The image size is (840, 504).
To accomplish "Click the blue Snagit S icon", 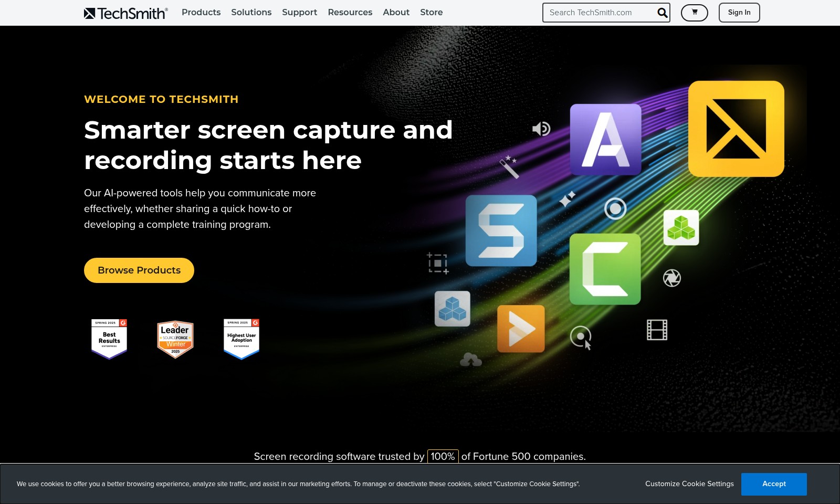I will coord(501,230).
